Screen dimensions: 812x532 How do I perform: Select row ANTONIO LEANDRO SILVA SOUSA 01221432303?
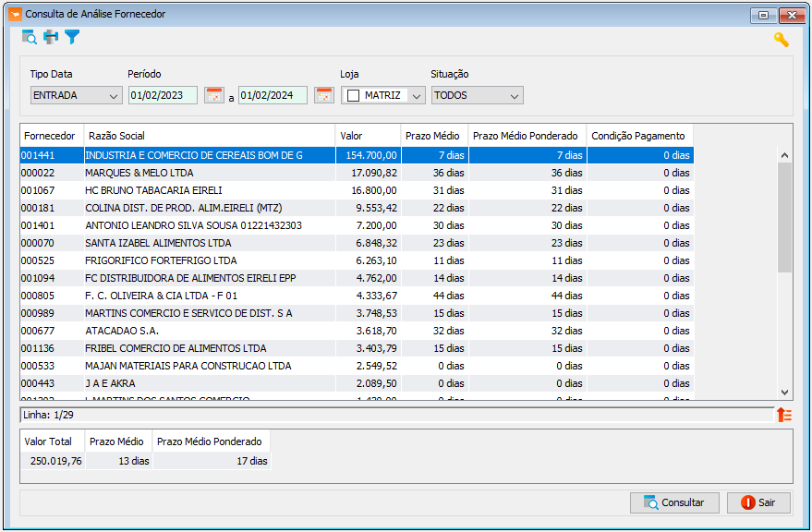(357, 226)
